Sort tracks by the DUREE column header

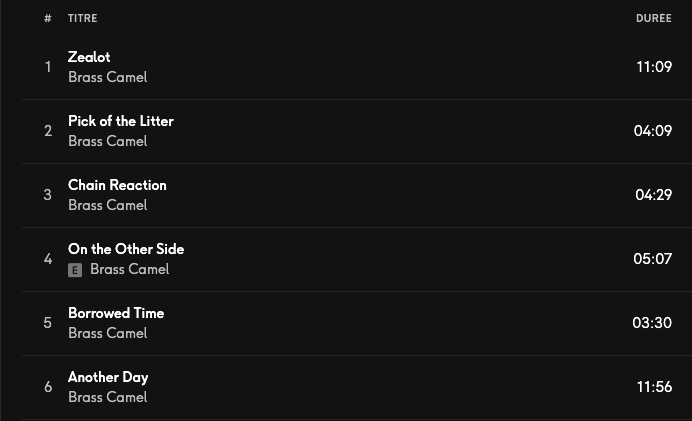[653, 18]
